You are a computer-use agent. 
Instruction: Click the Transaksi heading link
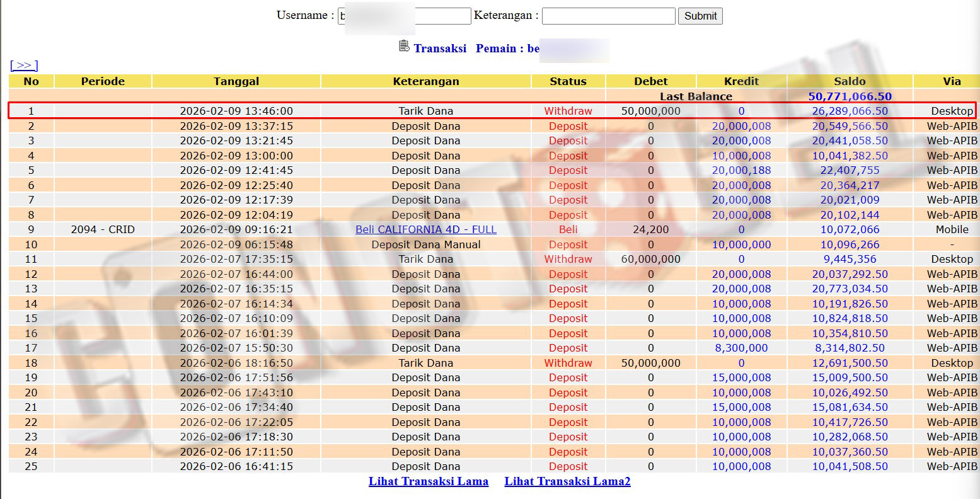click(x=439, y=49)
